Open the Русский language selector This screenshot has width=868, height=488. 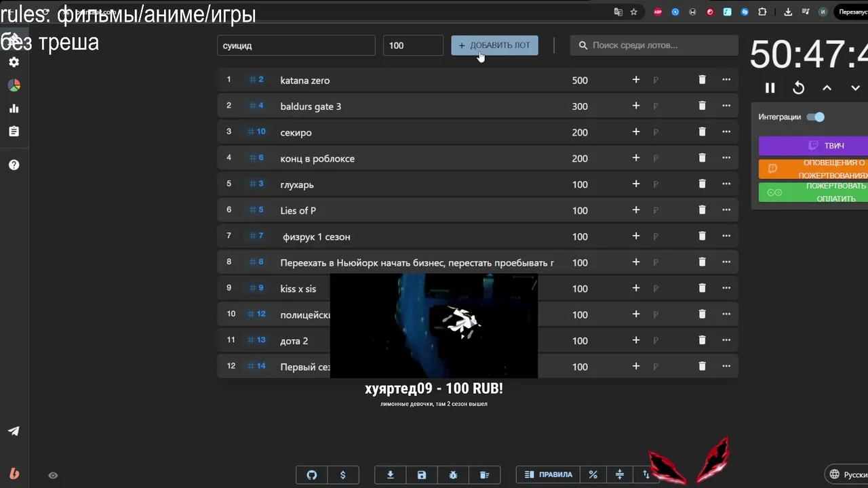[847, 474]
